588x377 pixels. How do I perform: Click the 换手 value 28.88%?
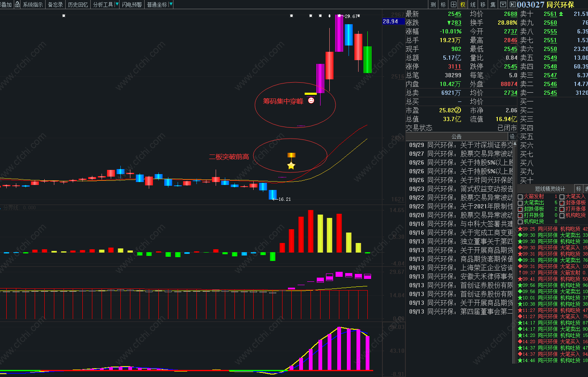507,23
